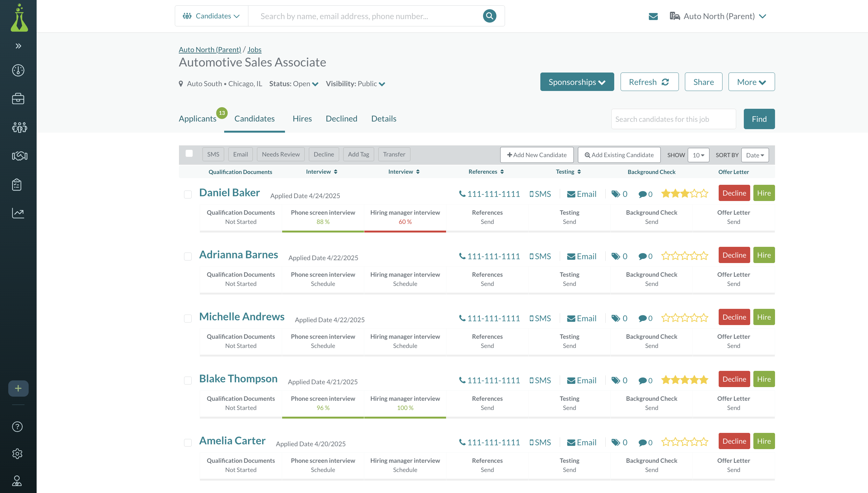Click the envelope messages icon in header
Image resolution: width=868 pixels, height=493 pixels.
point(653,16)
